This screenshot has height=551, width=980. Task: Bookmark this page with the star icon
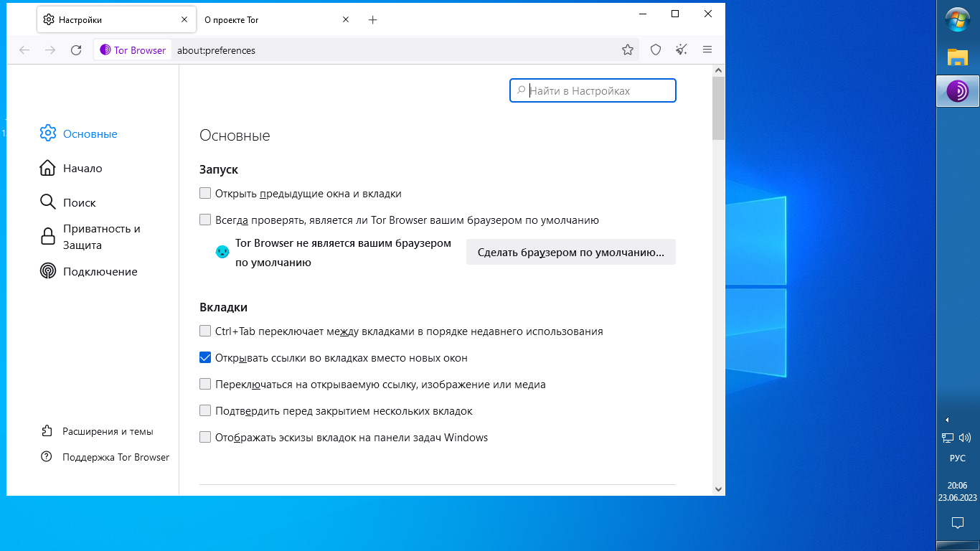tap(628, 50)
